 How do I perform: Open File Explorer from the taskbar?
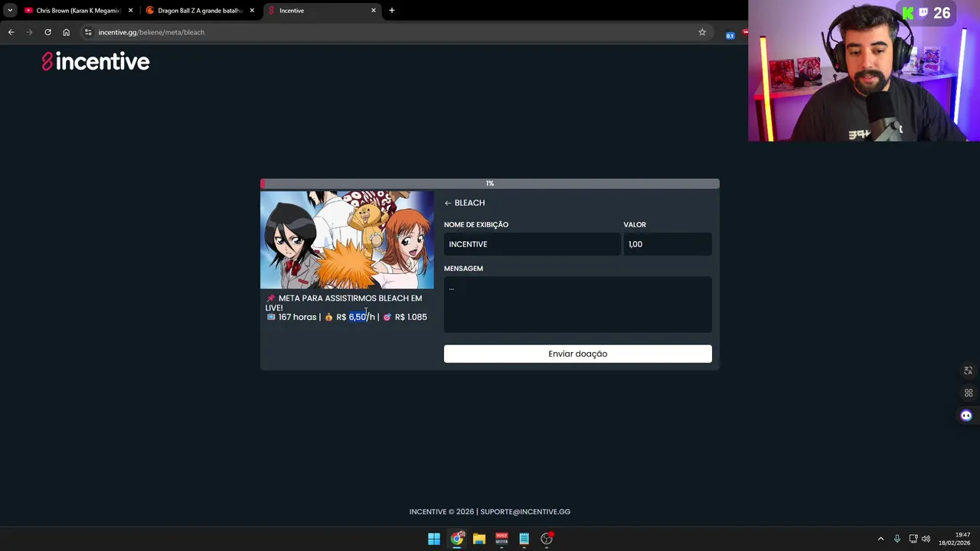(479, 539)
